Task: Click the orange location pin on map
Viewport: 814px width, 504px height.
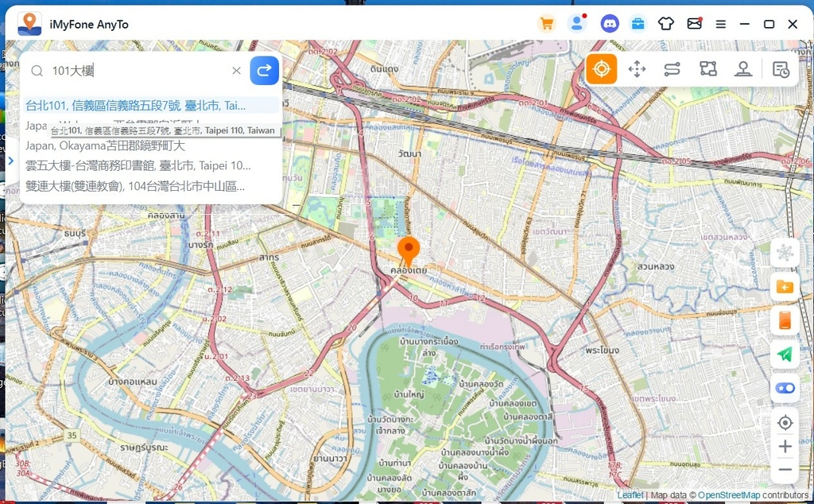Action: coord(409,250)
